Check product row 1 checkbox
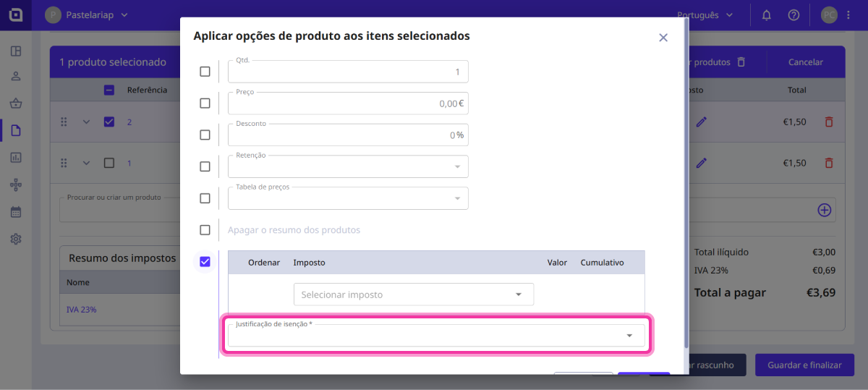Image resolution: width=868 pixels, height=390 pixels. (109, 163)
